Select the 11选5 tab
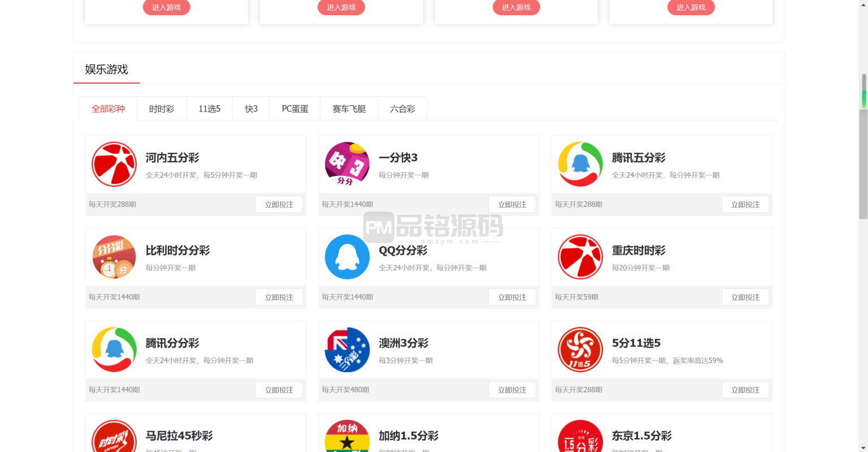The height and width of the screenshot is (452, 868). click(209, 109)
